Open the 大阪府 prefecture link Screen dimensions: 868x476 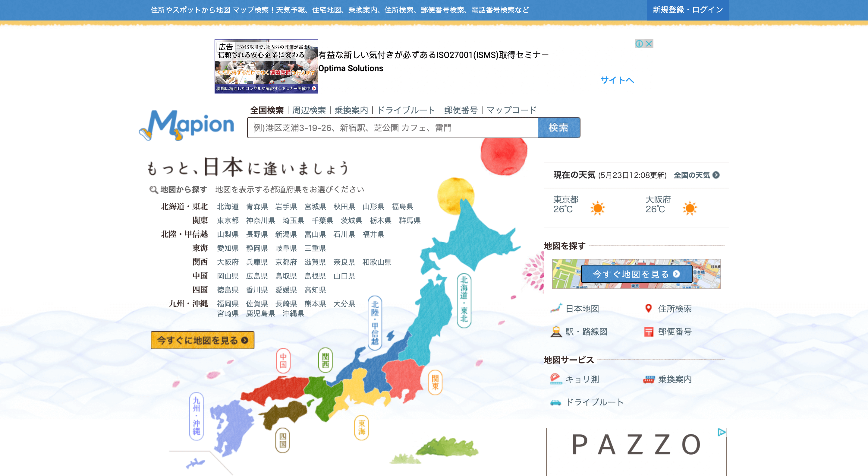click(x=228, y=262)
